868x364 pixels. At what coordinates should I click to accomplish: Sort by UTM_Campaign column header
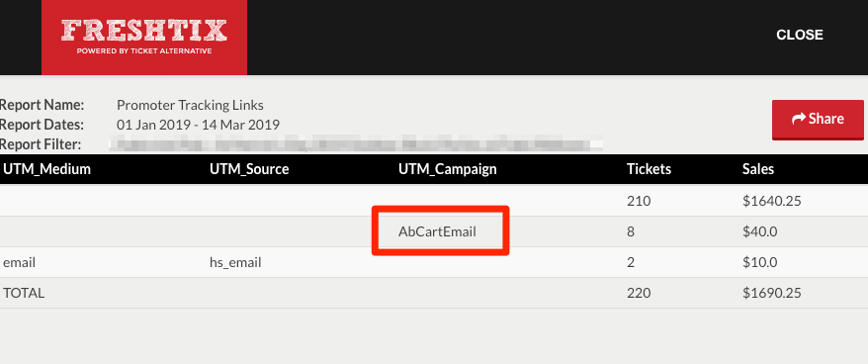pos(447,169)
